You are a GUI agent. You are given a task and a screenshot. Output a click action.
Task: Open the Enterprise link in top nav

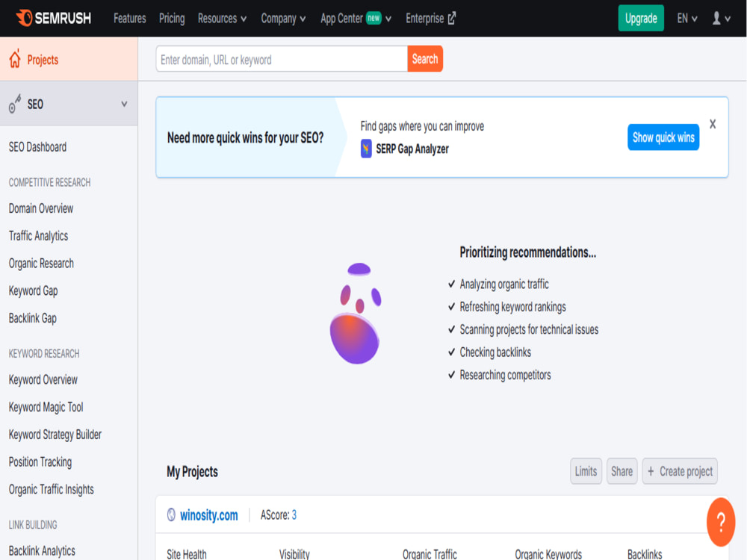click(431, 19)
